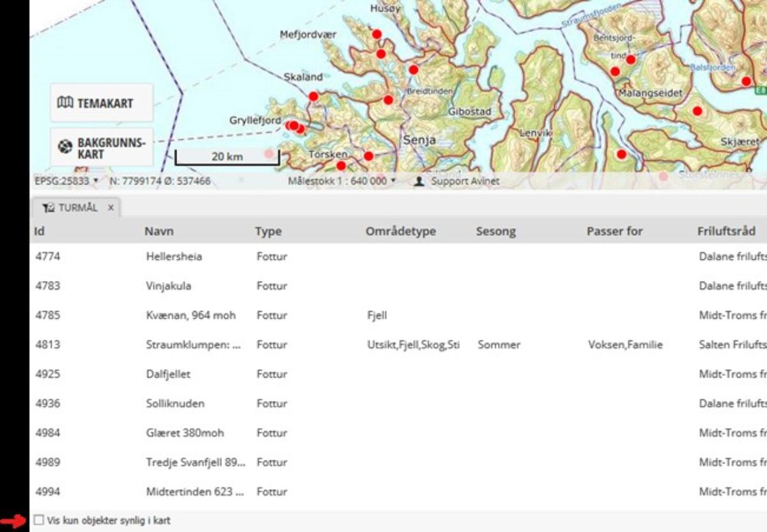Click the red marker near Torsken
Viewport: 767px width, 532px height.
tap(341, 166)
